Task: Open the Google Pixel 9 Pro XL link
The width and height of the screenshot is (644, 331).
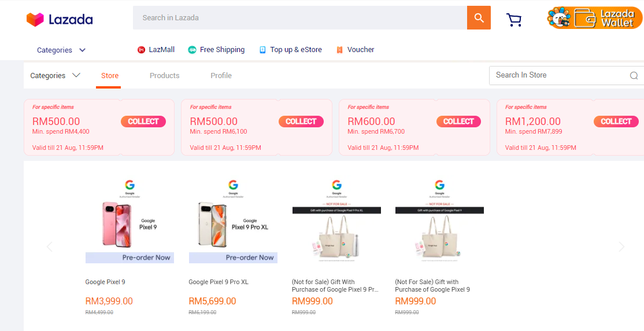Action: pos(219,282)
